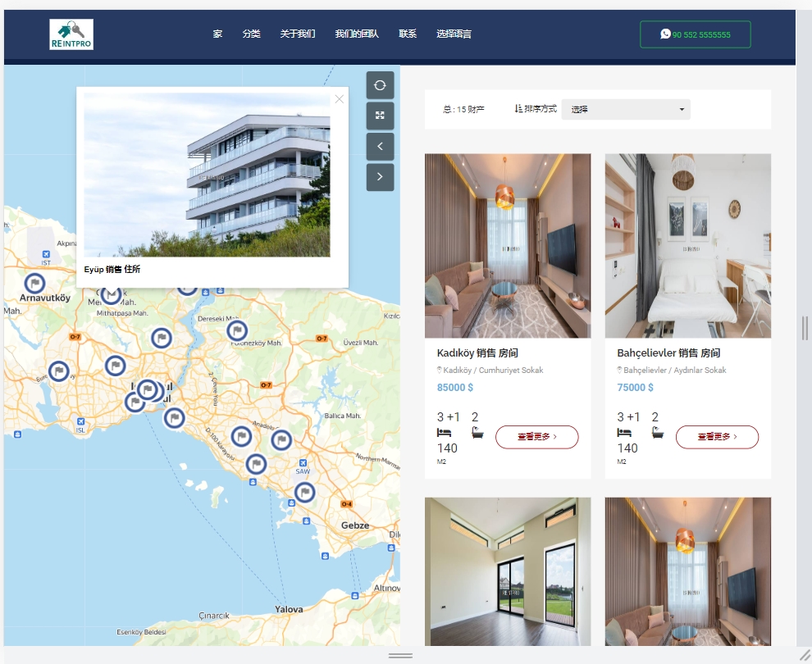Click the flag marker near Gebze coast
The height and width of the screenshot is (664, 812).
pos(304,492)
